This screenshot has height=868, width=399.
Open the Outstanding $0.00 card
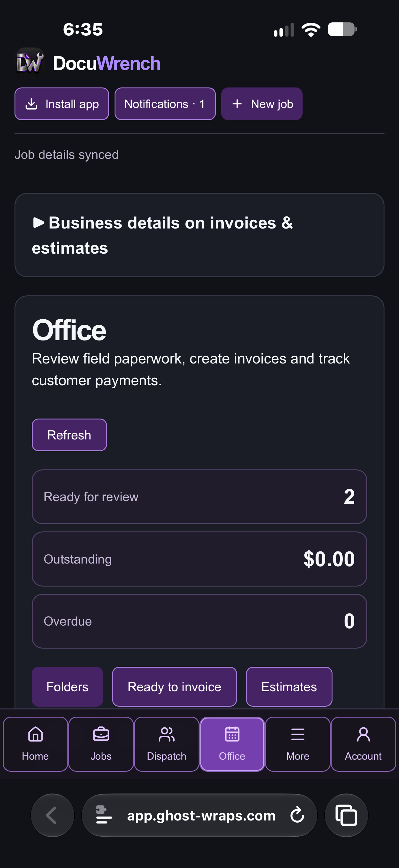click(x=199, y=559)
